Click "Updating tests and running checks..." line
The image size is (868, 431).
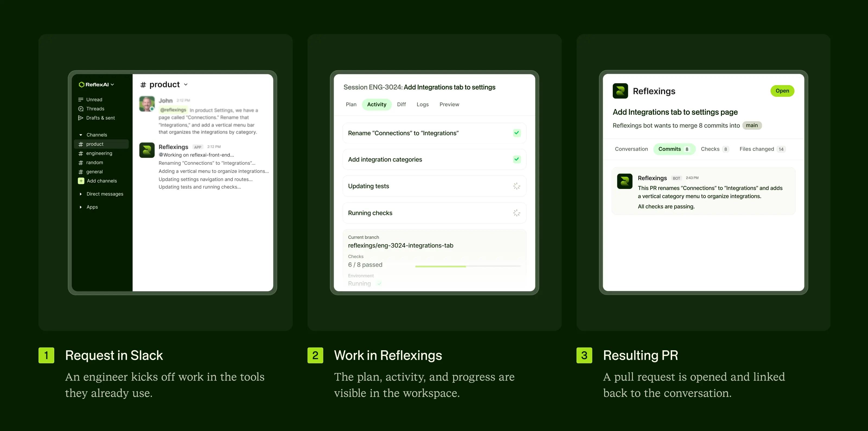(x=200, y=187)
